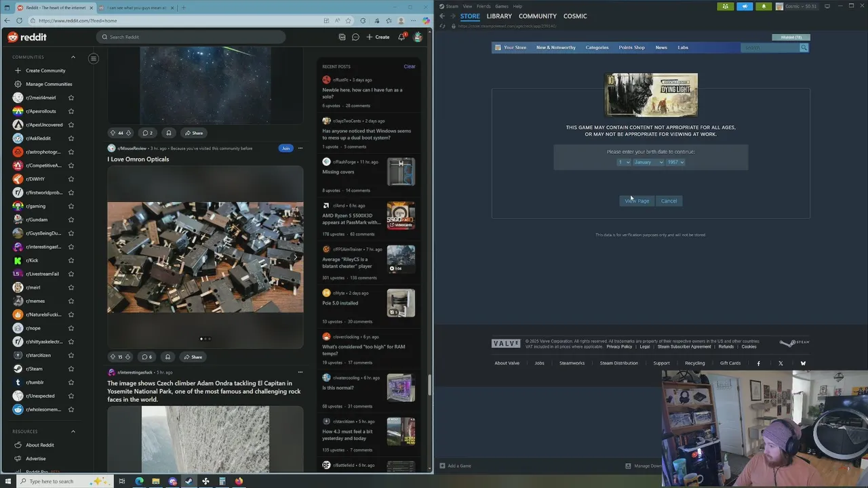Screen dimensions: 868x488
Task: Favorite r/memes with star
Action: (x=71, y=301)
